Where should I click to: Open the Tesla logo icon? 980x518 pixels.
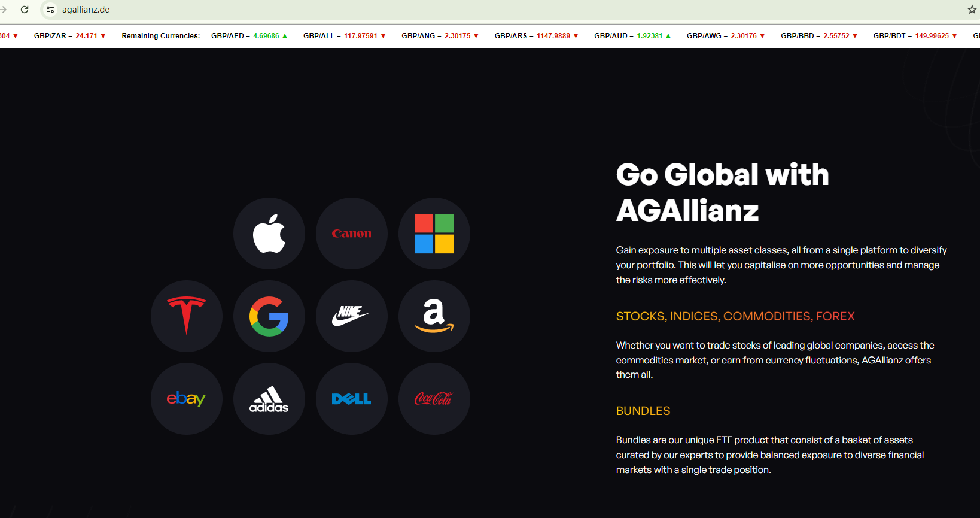coord(187,316)
